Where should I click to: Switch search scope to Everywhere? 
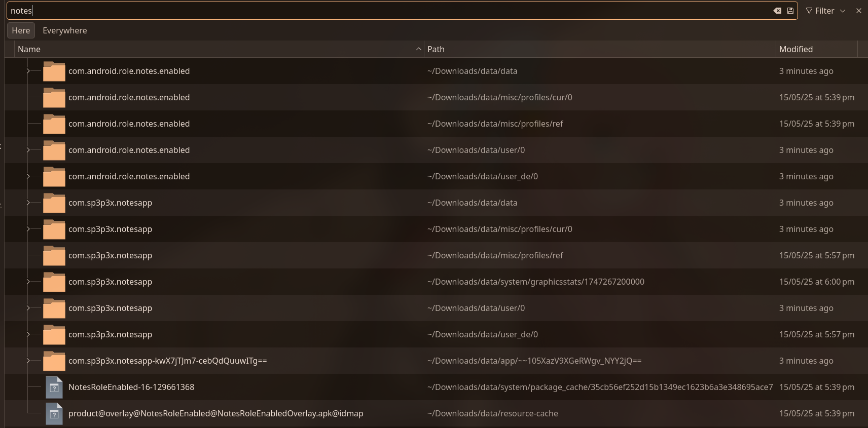64,30
